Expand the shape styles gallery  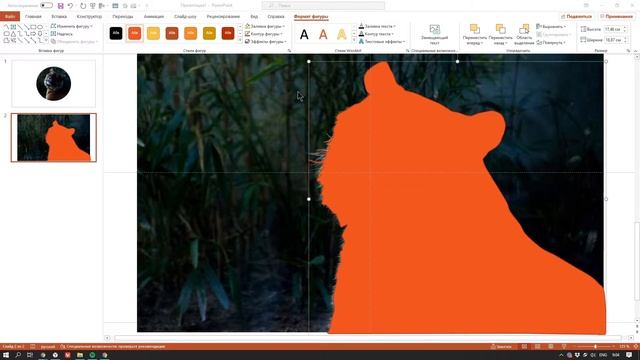(x=240, y=41)
